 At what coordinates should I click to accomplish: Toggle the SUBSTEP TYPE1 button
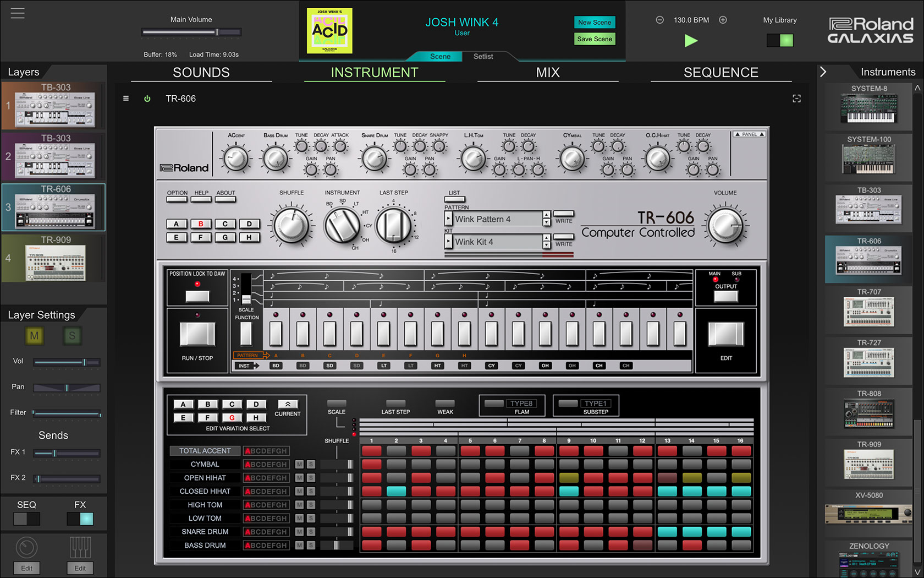568,403
